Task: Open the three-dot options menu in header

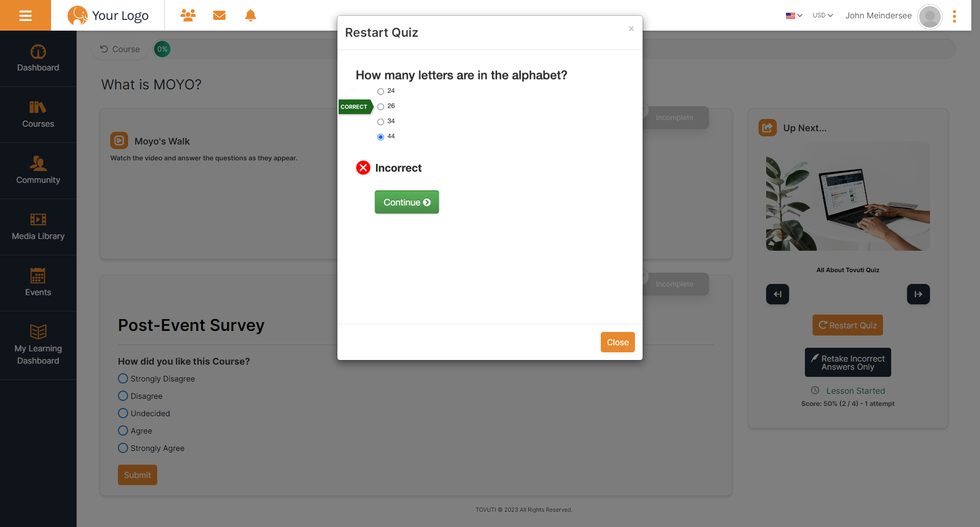Action: [x=954, y=16]
